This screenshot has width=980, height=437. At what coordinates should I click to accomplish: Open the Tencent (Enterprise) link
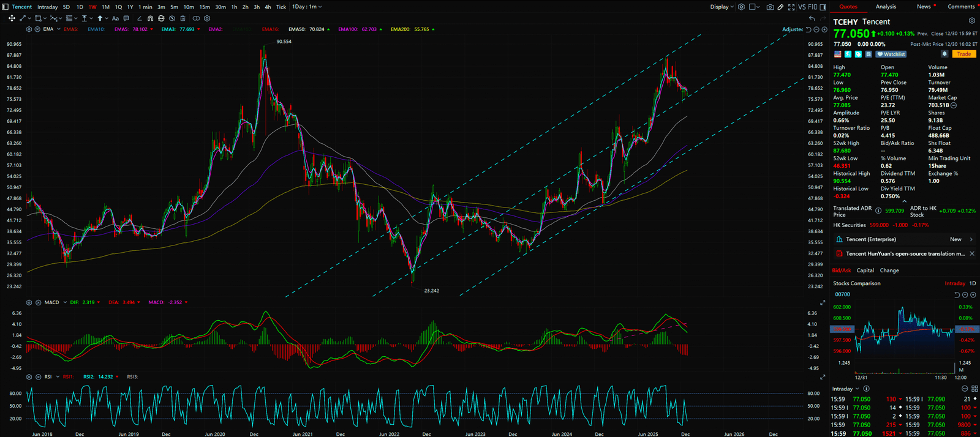coord(870,239)
